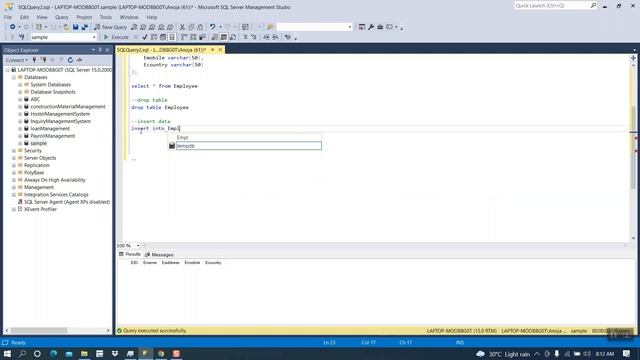This screenshot has height=360, width=640.
Task: Click the Windows Start button
Action: point(7,353)
